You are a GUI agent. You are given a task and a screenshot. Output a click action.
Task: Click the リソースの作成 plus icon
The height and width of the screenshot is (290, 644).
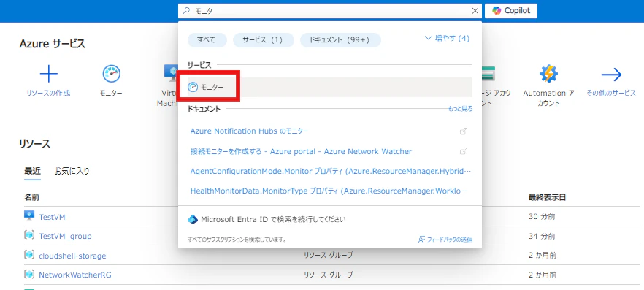pyautogui.click(x=48, y=75)
